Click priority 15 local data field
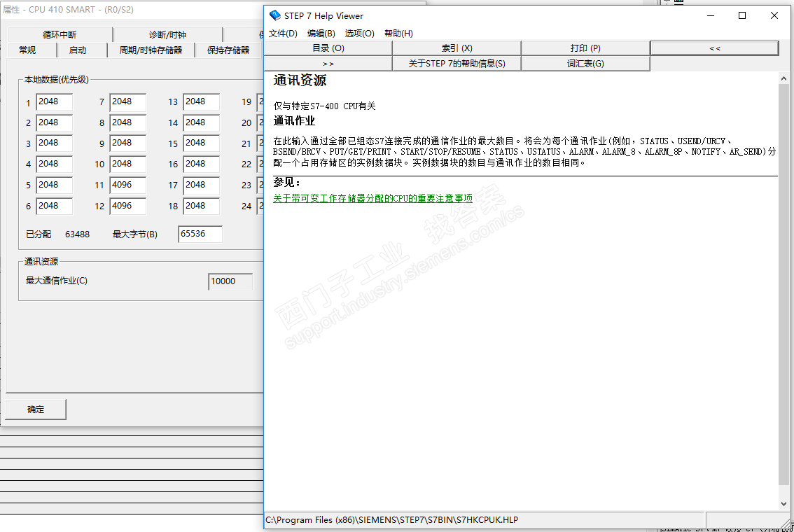The width and height of the screenshot is (794, 532). pyautogui.click(x=201, y=143)
